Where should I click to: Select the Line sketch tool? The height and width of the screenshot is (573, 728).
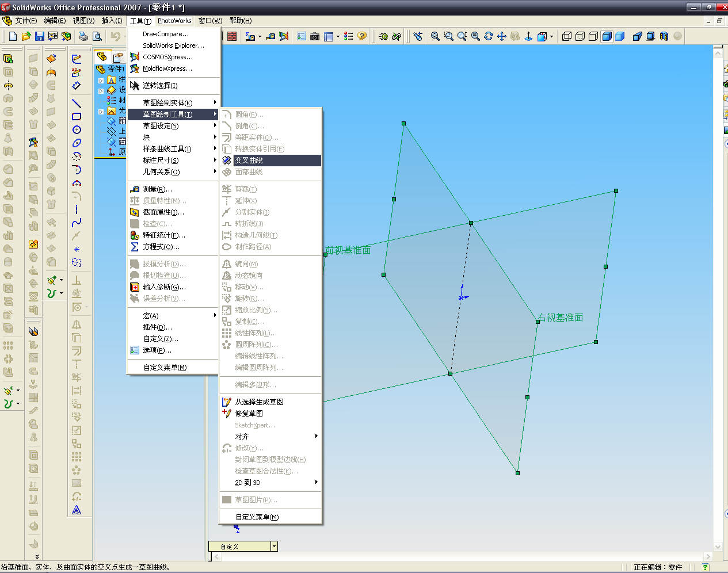click(x=77, y=104)
